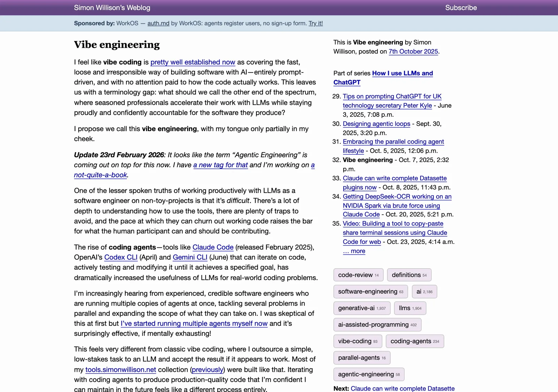Open the 'How I use LLMs and ChatGPT' series
Image resolution: width=558 pixels, height=392 pixels.
click(x=383, y=78)
